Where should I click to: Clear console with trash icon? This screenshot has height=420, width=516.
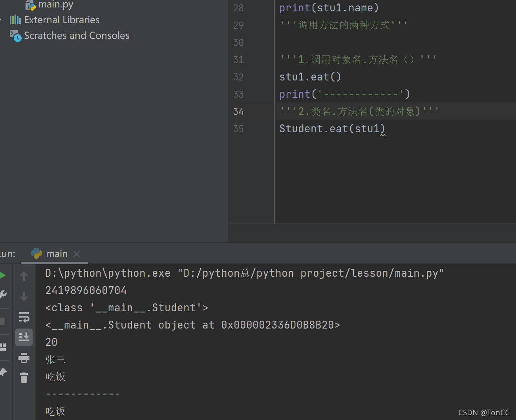(x=24, y=378)
